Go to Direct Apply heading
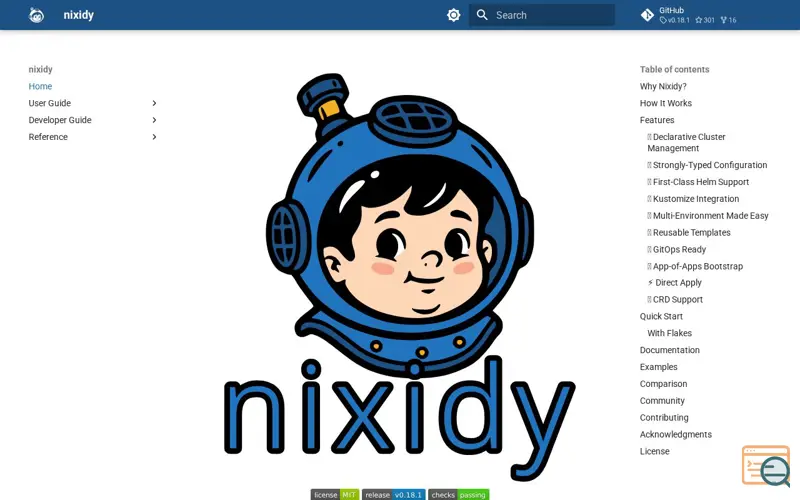The width and height of the screenshot is (800, 500). (674, 282)
